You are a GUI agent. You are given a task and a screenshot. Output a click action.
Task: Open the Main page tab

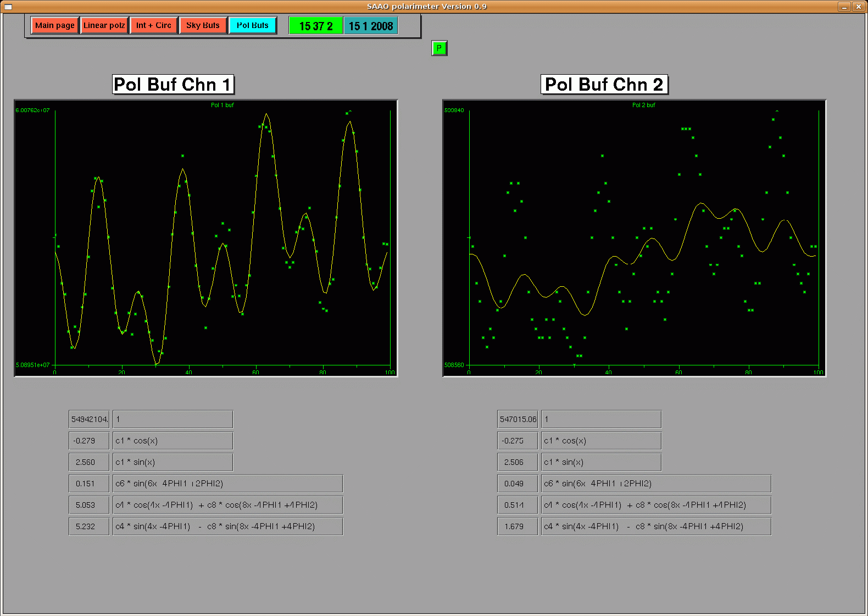click(54, 25)
